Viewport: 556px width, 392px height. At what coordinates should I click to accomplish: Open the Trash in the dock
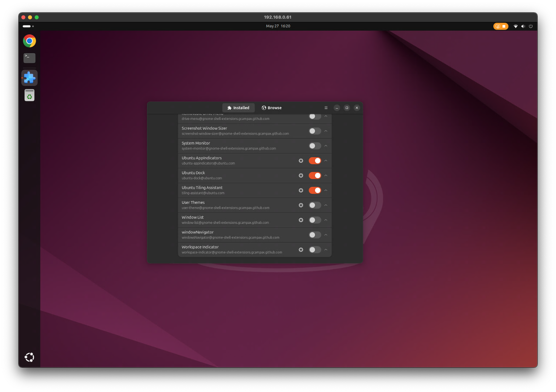(29, 95)
